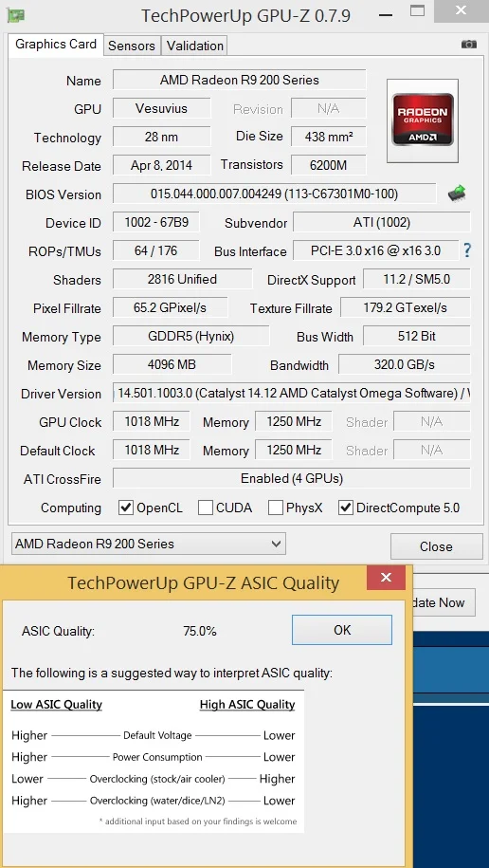This screenshot has width=489, height=868.
Task: Confirm ASIC Quality dialog with OK
Action: 342,630
